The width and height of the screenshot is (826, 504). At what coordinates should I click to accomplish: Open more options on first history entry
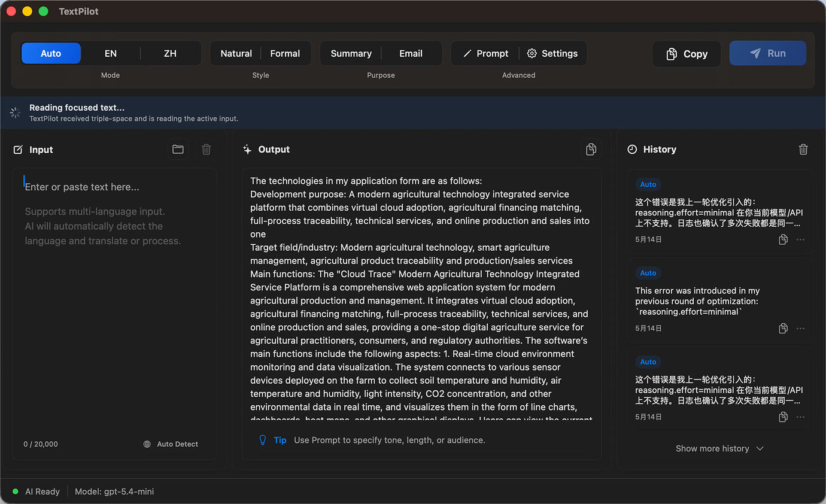800,239
